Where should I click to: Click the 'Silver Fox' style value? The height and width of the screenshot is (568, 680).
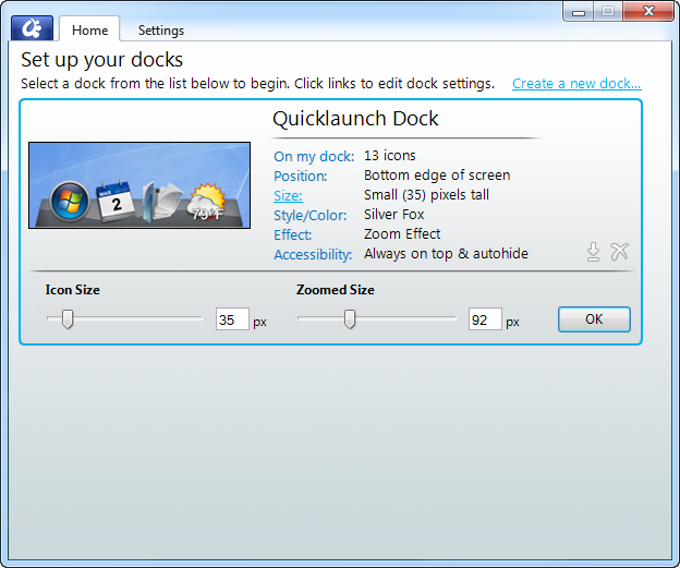coord(394,214)
